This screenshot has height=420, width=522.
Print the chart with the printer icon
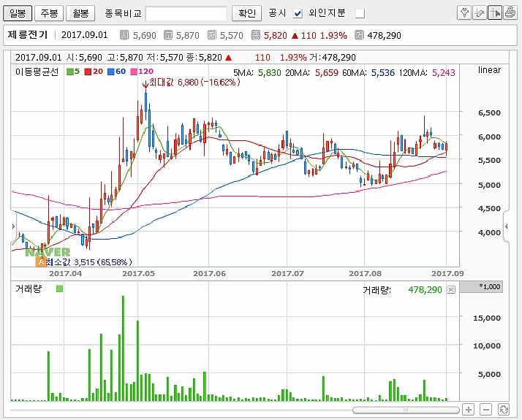[x=510, y=13]
